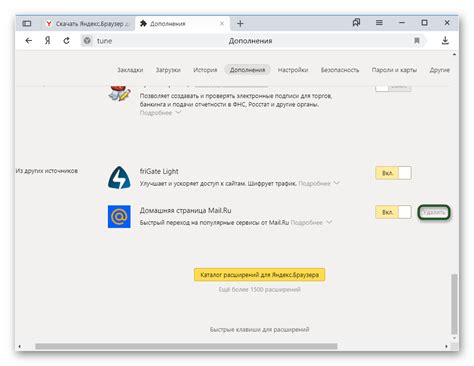Open Быстрые клавиши для расширений link

pyautogui.click(x=259, y=329)
